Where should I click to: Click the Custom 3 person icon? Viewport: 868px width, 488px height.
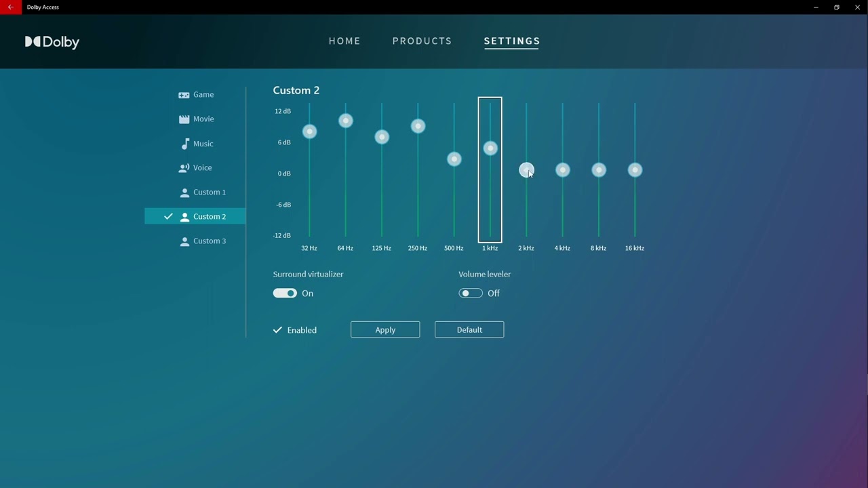(184, 241)
